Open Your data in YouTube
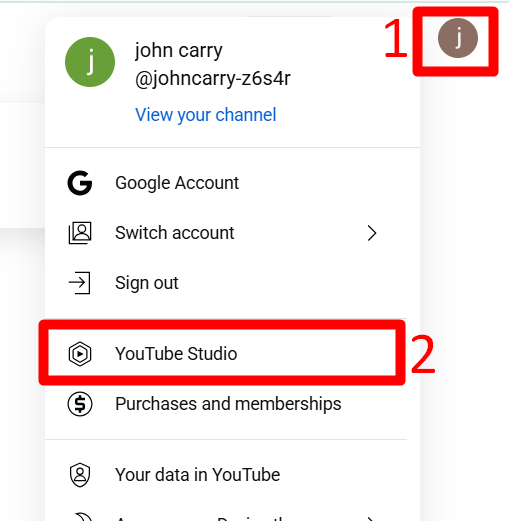Screen dimensions: 509x521 (x=197, y=475)
